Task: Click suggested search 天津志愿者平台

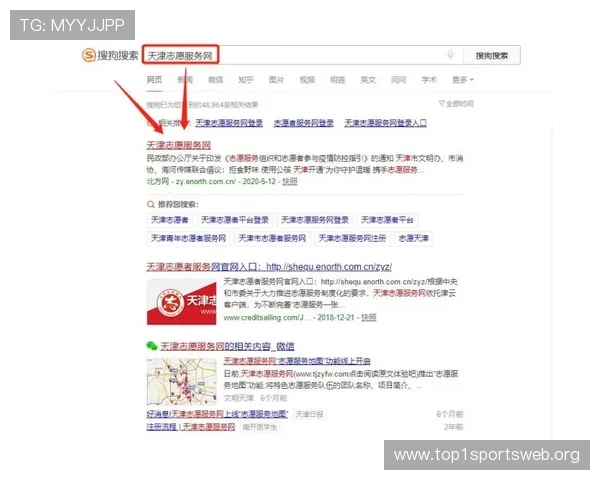Action: point(387,220)
